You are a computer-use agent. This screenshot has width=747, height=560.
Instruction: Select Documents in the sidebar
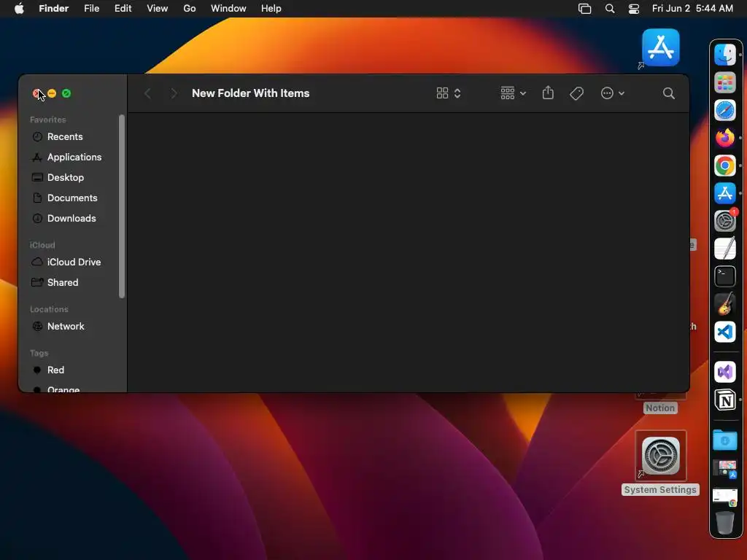[72, 198]
